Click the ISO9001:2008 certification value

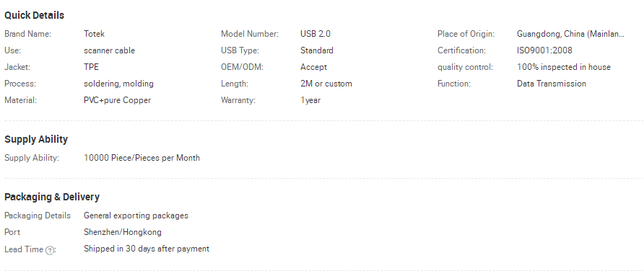(544, 50)
